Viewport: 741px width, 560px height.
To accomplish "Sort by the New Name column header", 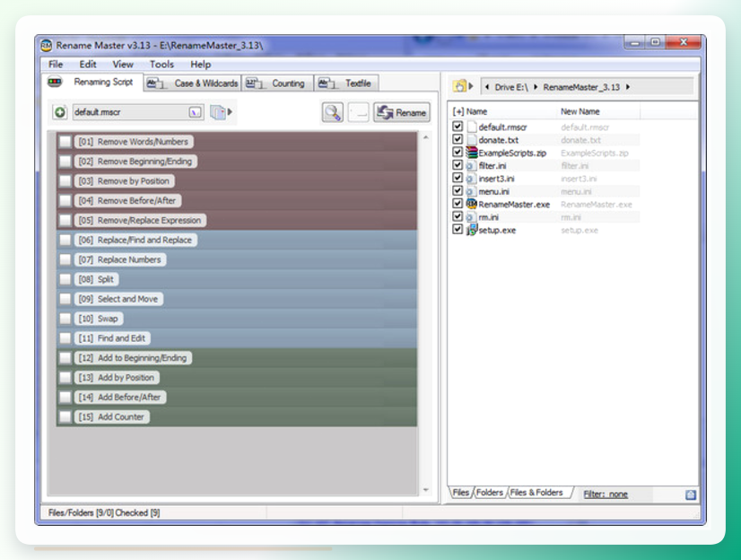I will (580, 111).
